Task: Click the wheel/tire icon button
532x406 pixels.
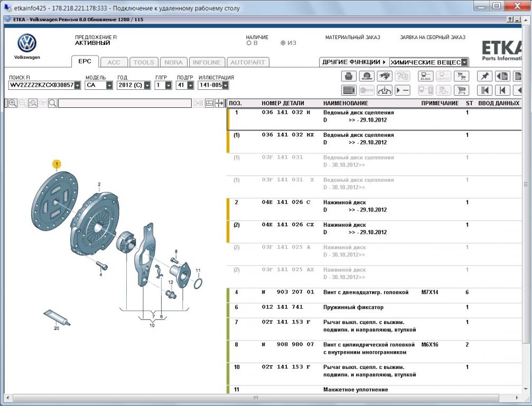Action: tap(367, 76)
